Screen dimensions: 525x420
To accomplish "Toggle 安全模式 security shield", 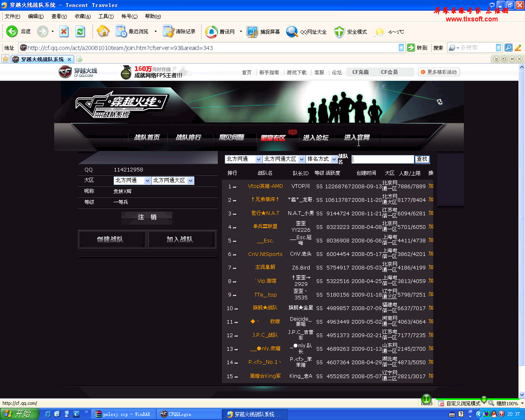I will pyautogui.click(x=351, y=32).
